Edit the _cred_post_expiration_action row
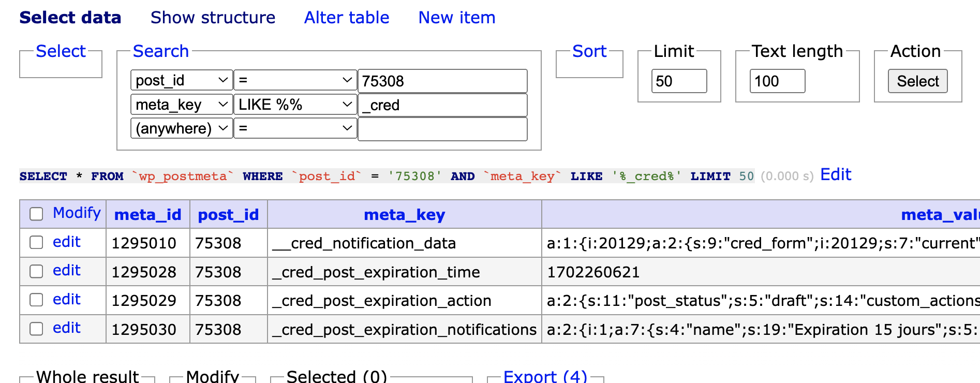 (67, 299)
